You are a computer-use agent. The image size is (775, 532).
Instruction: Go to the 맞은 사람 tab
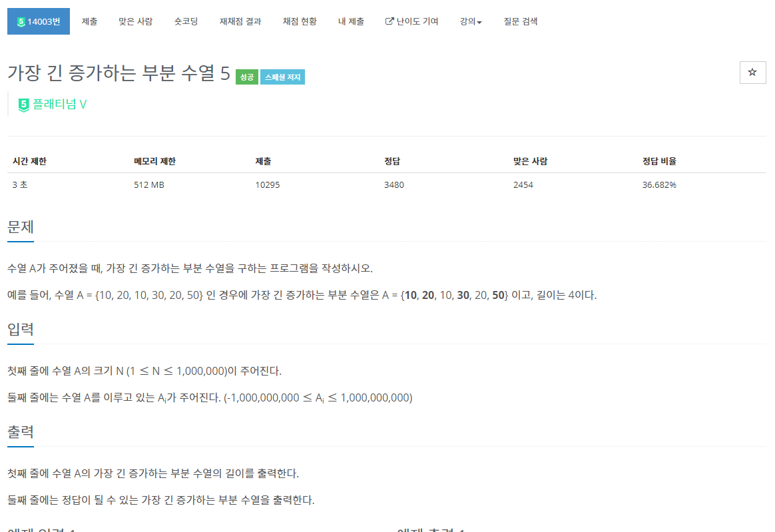point(135,21)
